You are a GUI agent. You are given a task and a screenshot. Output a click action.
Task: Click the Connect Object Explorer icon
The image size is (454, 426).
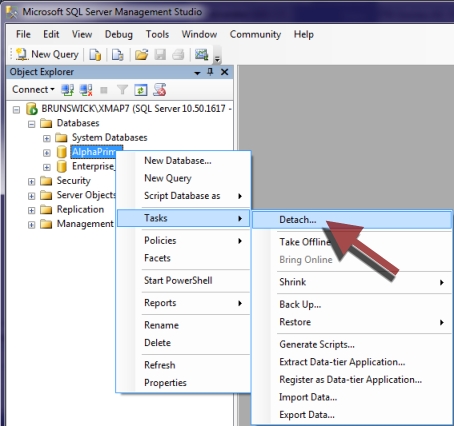click(x=68, y=90)
